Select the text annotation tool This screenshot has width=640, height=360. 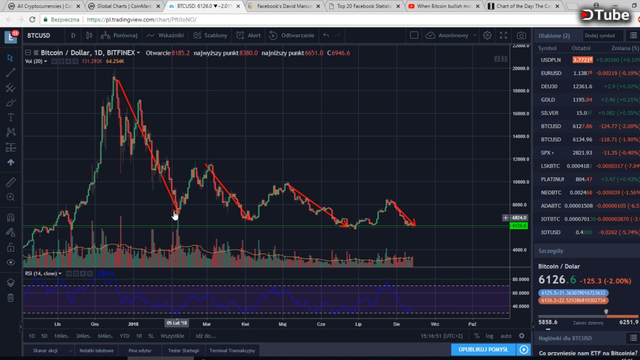[x=11, y=118]
